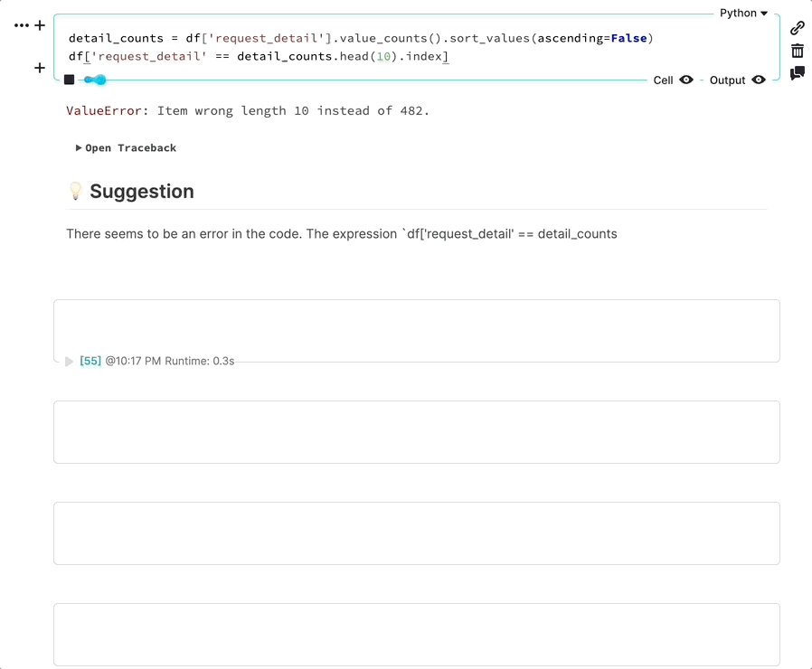Click the Suggestion heading
Screen dimensions: 812x669
click(x=142, y=191)
